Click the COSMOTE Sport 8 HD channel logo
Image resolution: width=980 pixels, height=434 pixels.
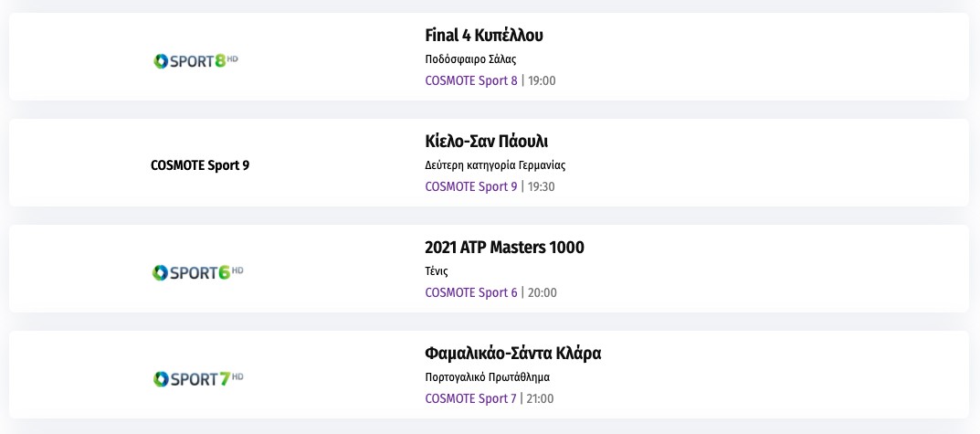pos(196,61)
